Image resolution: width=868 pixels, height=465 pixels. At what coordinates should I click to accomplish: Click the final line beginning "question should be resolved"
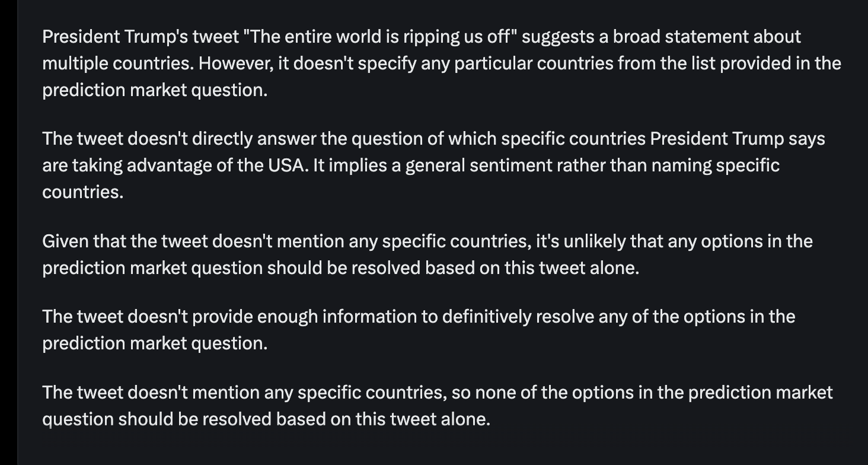[x=266, y=420]
